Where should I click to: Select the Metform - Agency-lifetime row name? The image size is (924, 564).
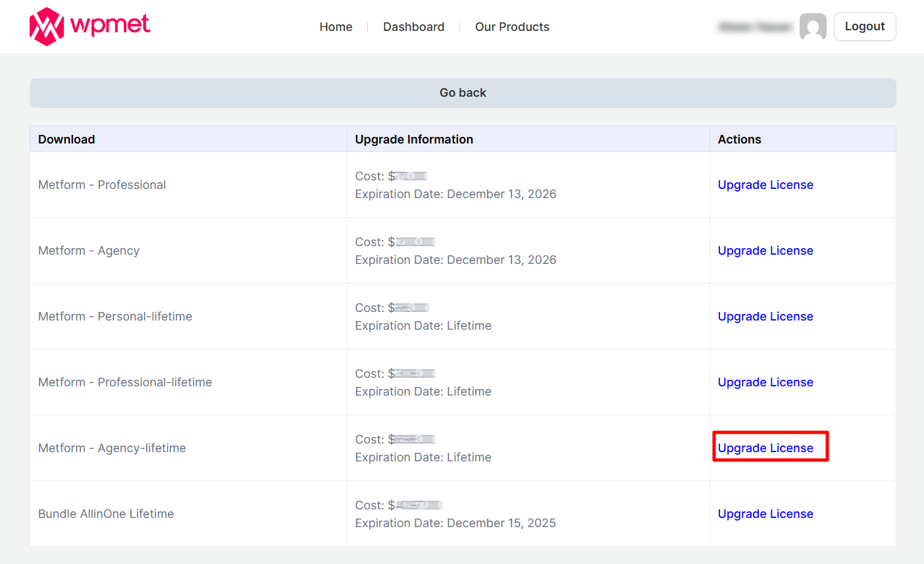(x=112, y=448)
